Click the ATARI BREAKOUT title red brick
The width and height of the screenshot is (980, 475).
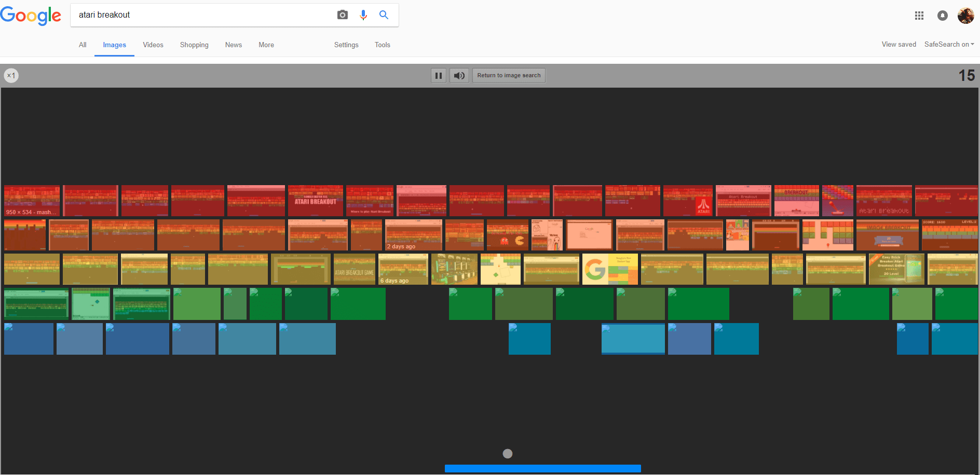click(x=316, y=201)
